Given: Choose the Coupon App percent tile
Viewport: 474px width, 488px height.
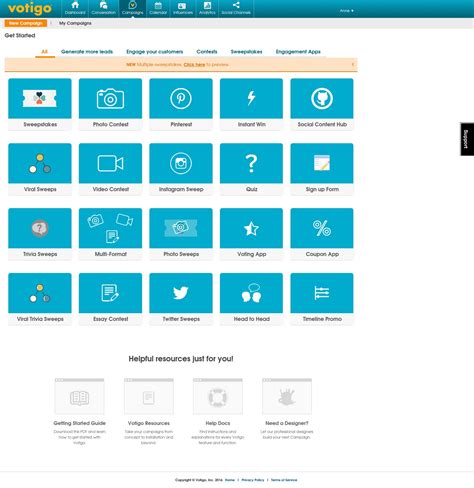Looking at the screenshot, I should (322, 234).
